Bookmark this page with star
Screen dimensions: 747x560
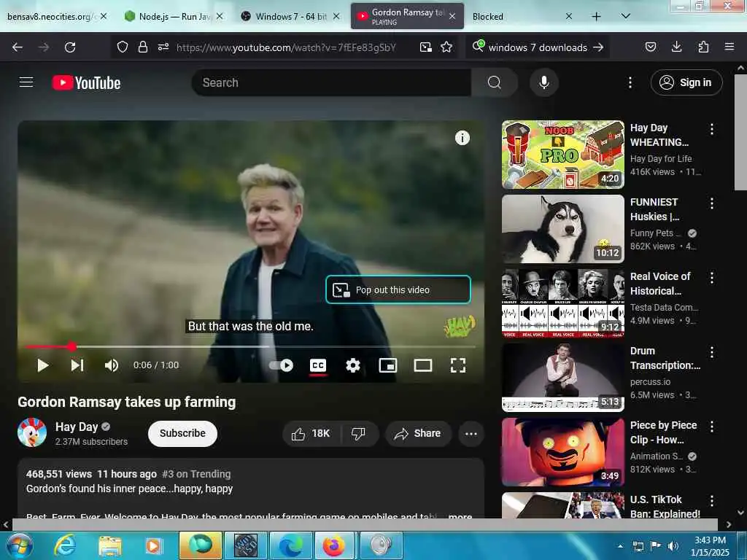coord(446,47)
